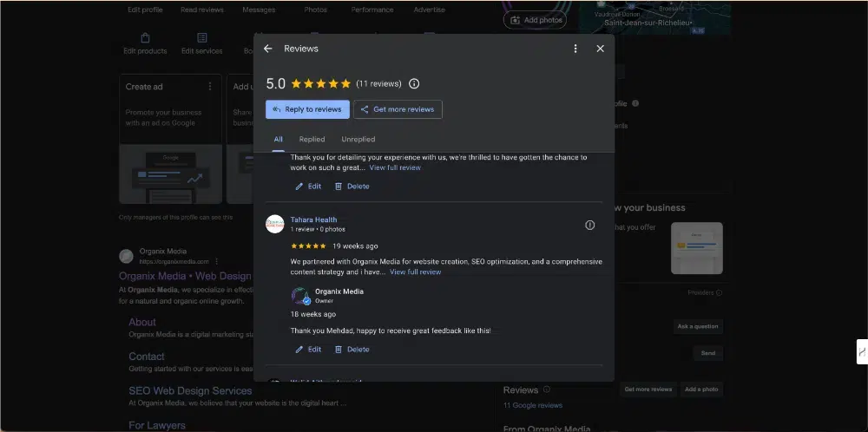Open View full review in the top reply

[395, 167]
